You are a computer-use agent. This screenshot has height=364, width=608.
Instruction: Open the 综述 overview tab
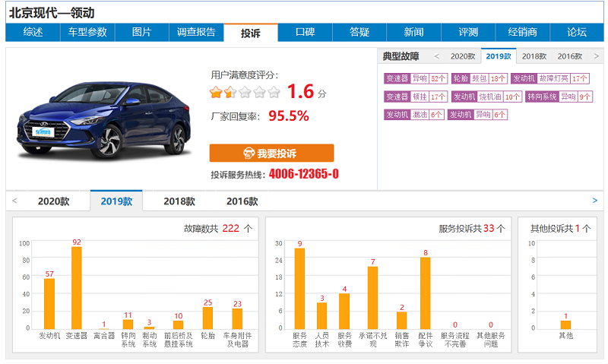33,32
